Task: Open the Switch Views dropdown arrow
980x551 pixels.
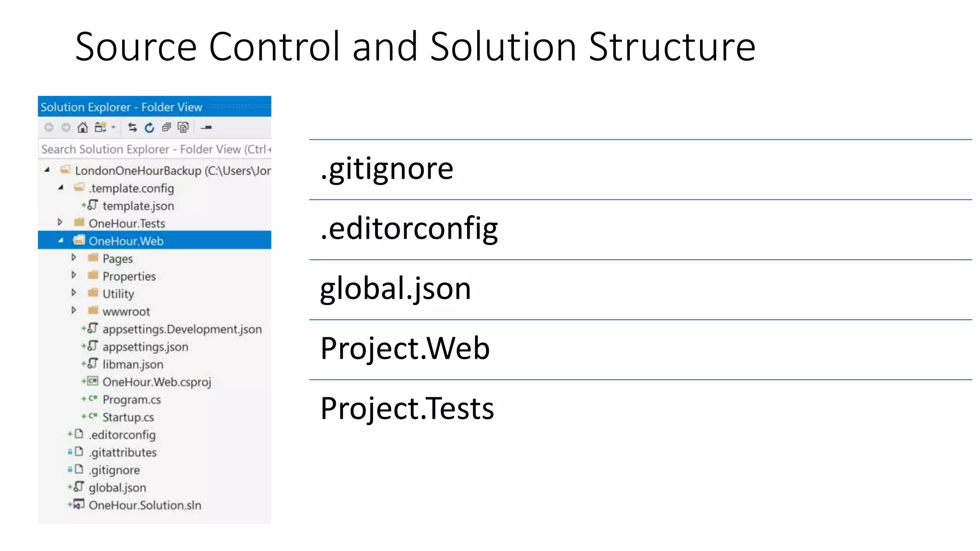Action: coord(113,127)
